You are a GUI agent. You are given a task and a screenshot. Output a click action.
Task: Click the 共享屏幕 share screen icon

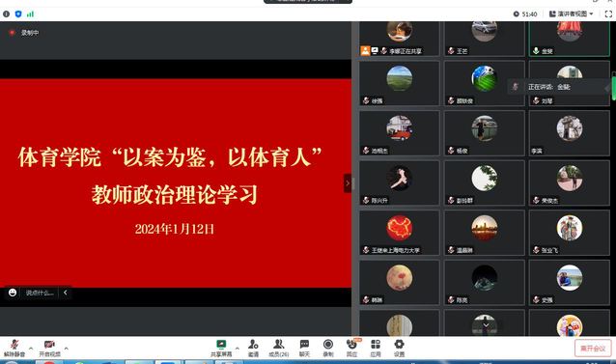coord(221,348)
